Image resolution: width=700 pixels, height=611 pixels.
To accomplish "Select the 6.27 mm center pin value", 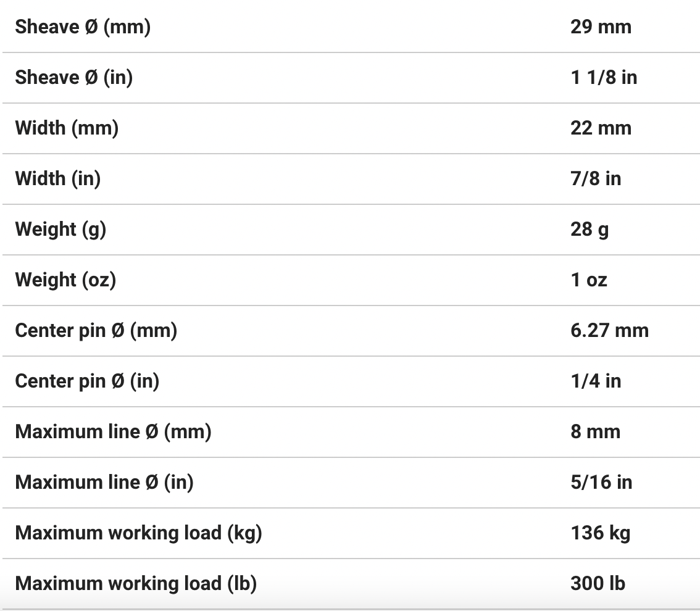I will click(x=609, y=331).
